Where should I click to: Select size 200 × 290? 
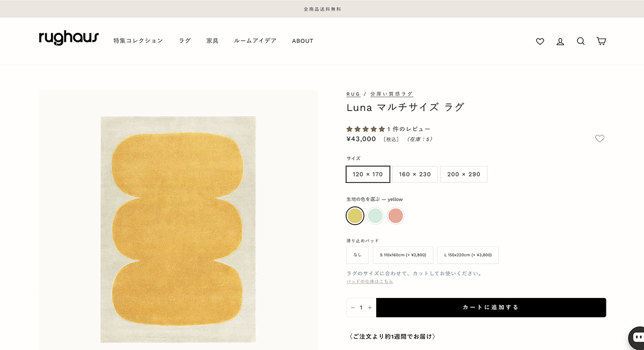click(x=464, y=174)
